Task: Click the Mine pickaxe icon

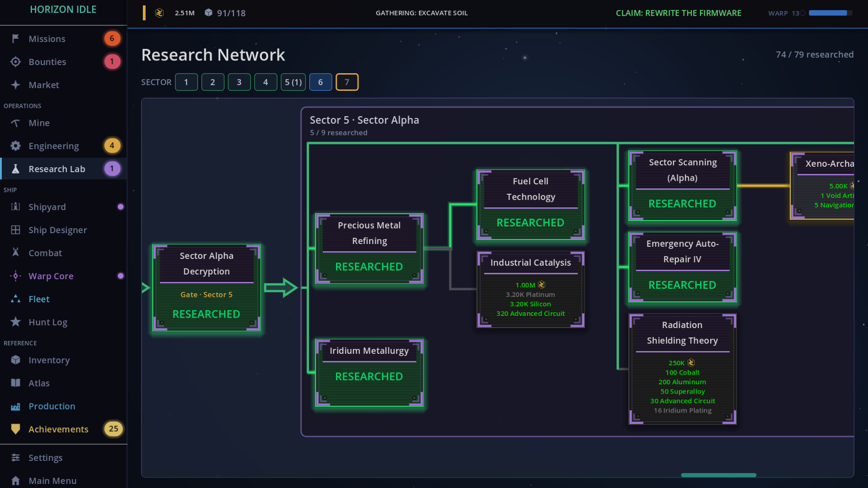Action: [x=15, y=123]
